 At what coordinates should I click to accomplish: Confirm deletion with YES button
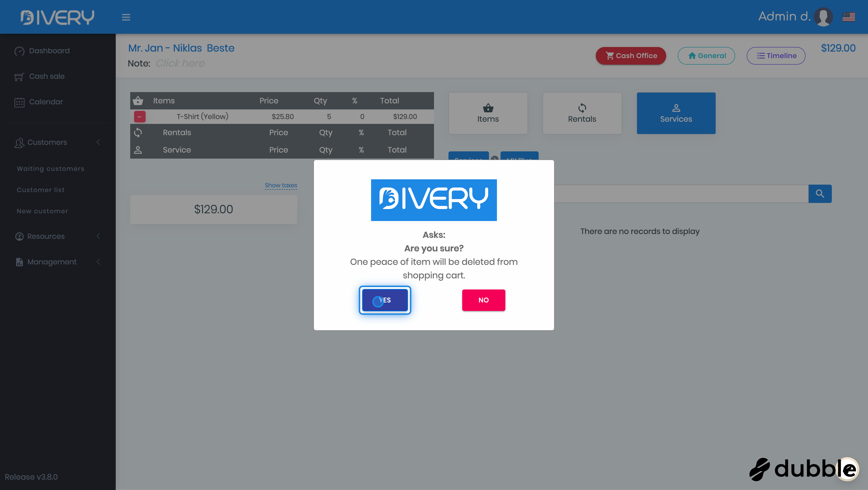point(385,300)
